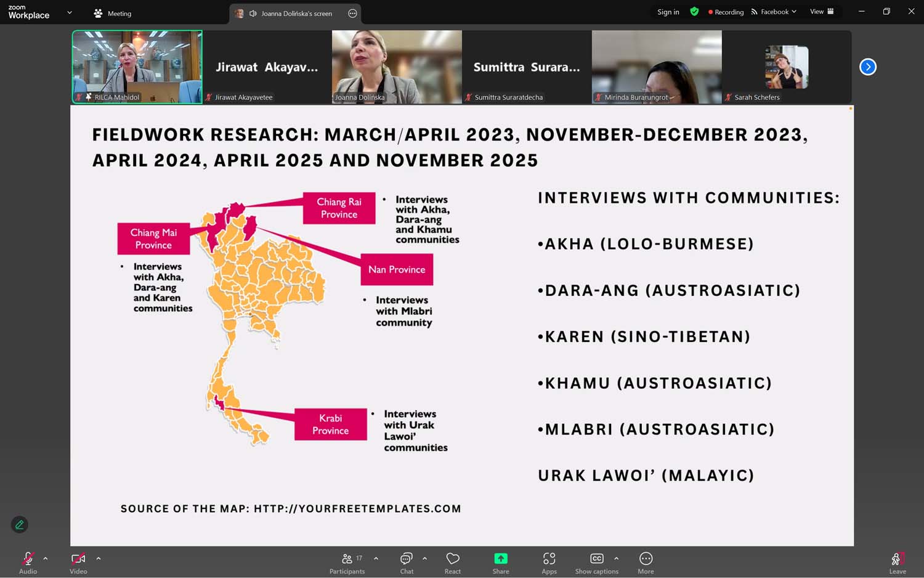
Task: Toggle Show captions
Action: pos(596,562)
